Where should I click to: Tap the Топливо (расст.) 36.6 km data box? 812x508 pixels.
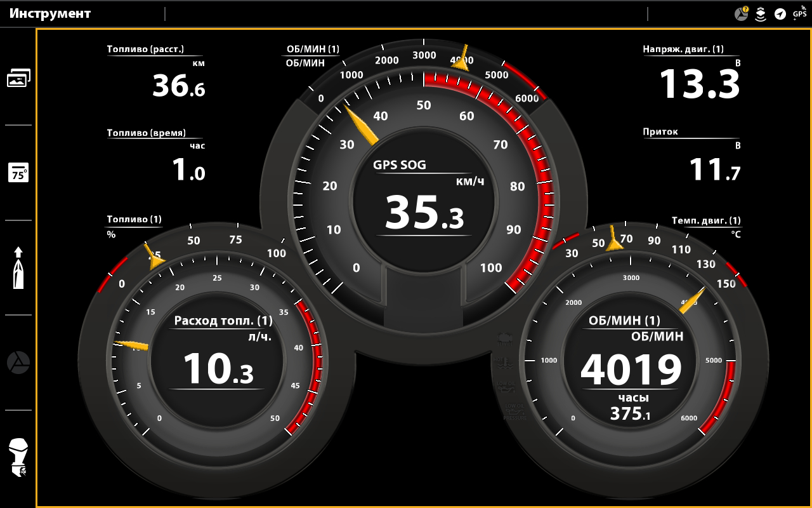pyautogui.click(x=156, y=72)
